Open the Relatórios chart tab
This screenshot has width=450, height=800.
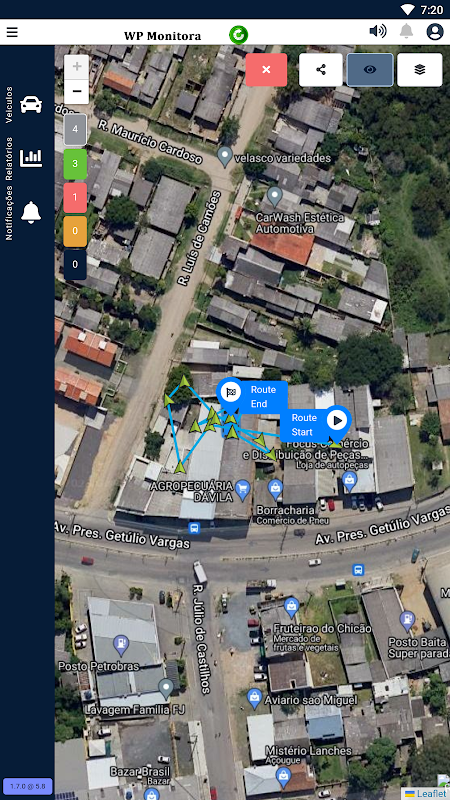31,158
